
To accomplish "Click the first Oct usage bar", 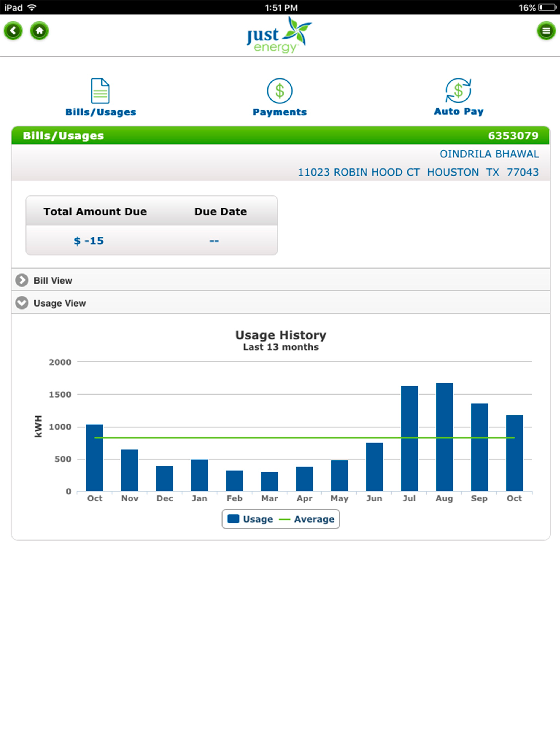I will pos(95,458).
